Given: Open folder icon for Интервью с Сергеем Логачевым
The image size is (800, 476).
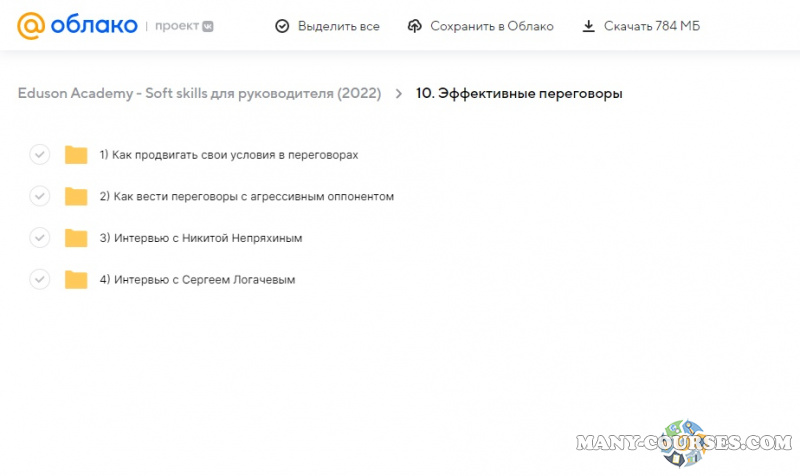Looking at the screenshot, I should point(76,280).
